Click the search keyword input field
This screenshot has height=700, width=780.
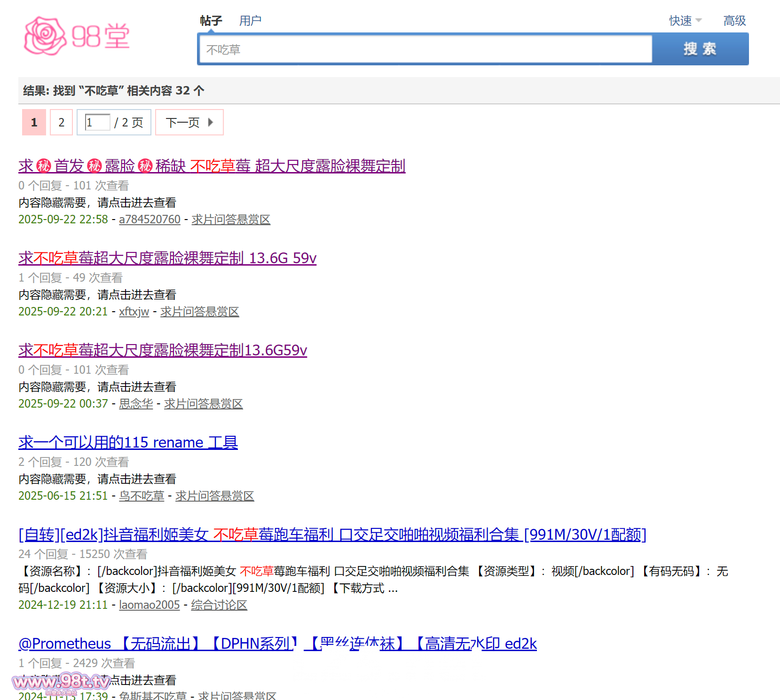425,49
